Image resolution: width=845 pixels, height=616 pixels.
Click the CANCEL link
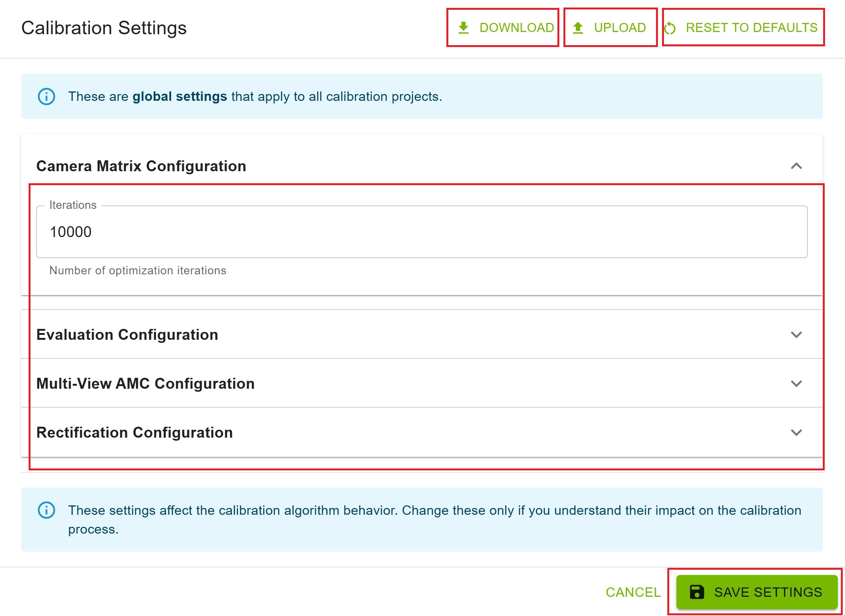click(633, 592)
